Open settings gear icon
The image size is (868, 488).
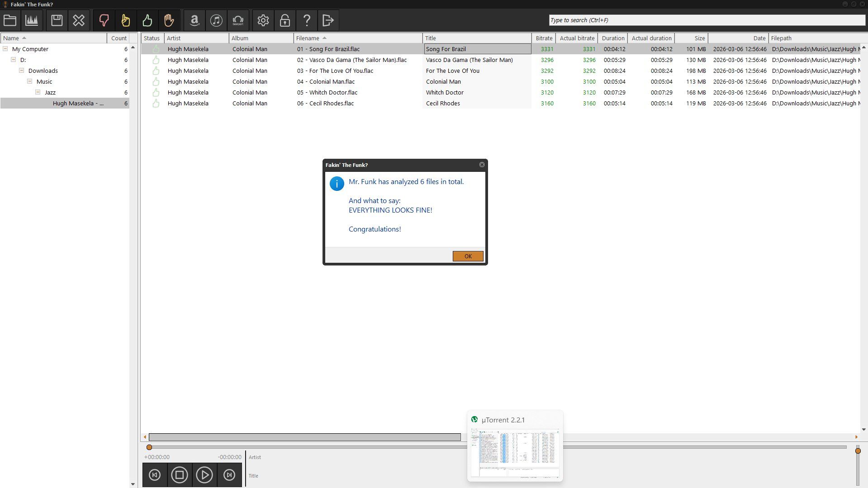click(x=263, y=20)
